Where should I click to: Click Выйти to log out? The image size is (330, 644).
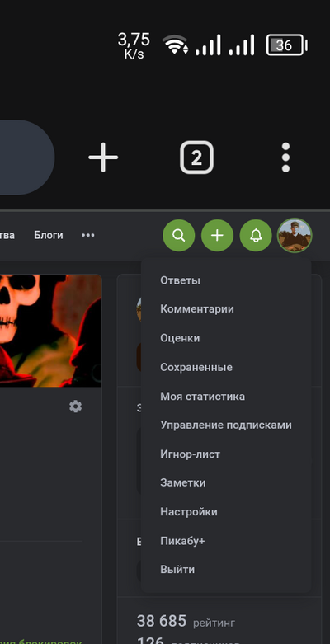[x=177, y=570]
